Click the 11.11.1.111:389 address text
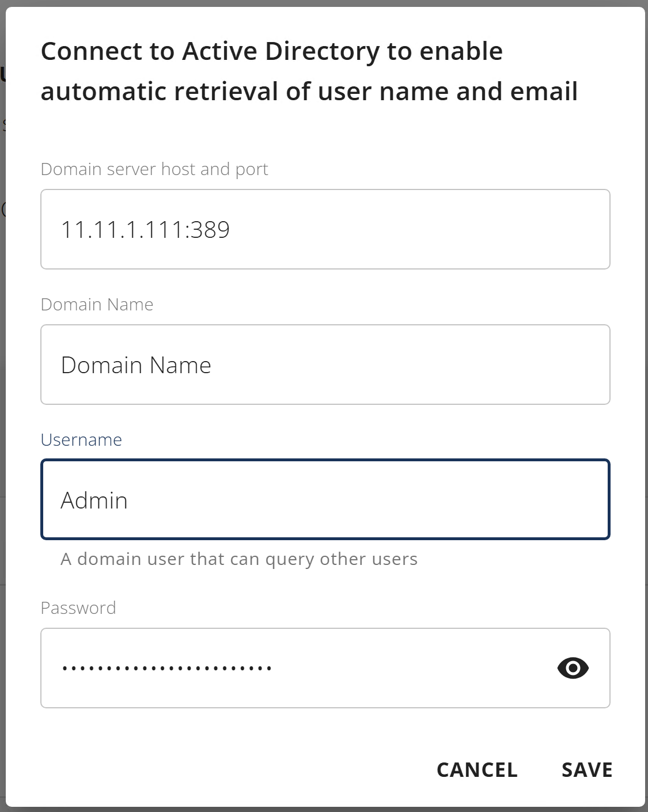 145,230
